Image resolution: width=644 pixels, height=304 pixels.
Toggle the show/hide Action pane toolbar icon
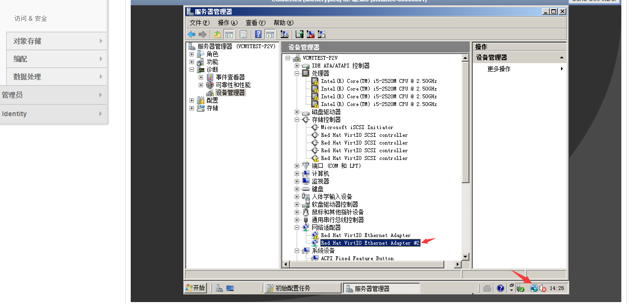[270, 34]
